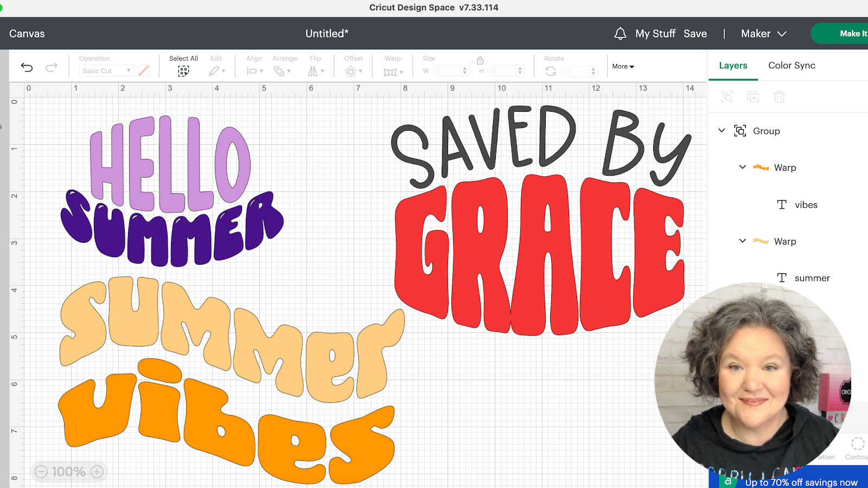The image size is (868, 488).
Task: Toggle the size aspect ratio lock
Action: tap(480, 60)
